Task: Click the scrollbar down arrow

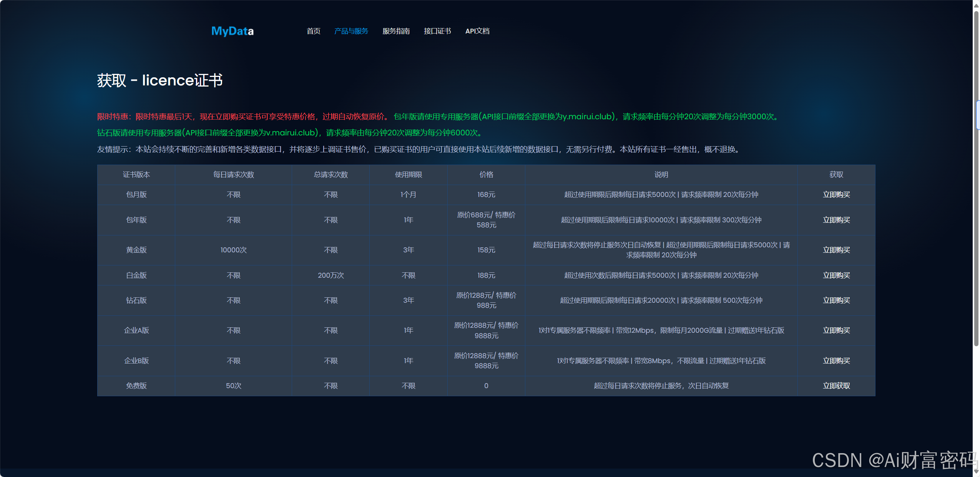Action: (x=976, y=472)
